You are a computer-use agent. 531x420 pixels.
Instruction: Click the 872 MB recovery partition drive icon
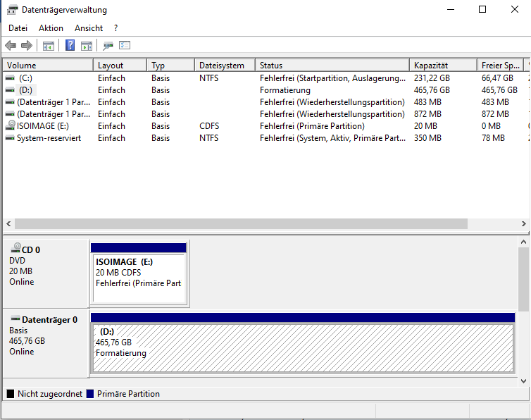coord(10,114)
